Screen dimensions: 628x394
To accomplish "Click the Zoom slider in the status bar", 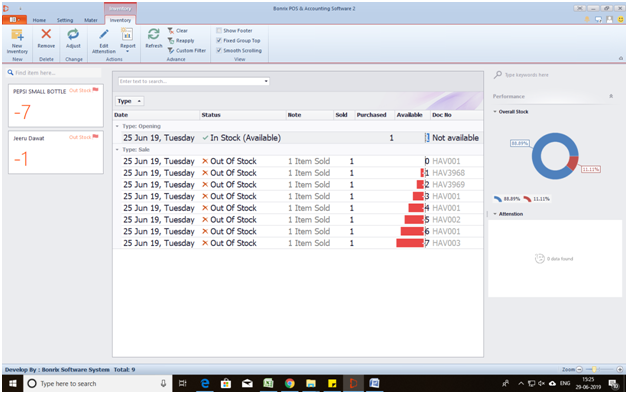I will (599, 370).
